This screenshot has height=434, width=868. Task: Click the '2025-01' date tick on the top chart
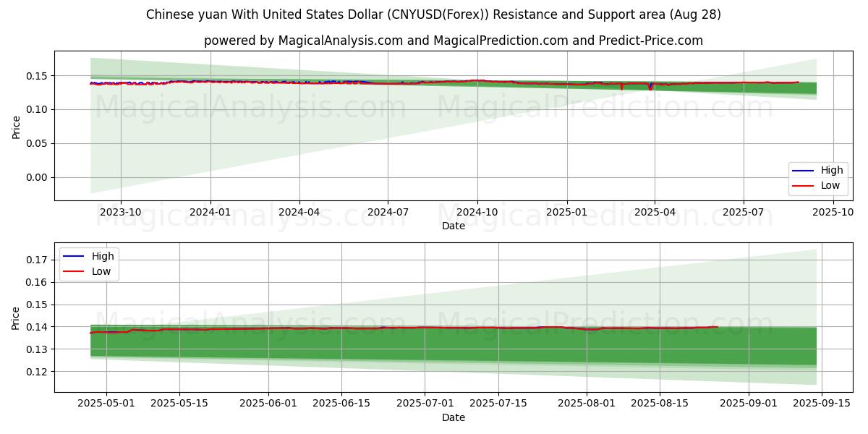pyautogui.click(x=566, y=212)
